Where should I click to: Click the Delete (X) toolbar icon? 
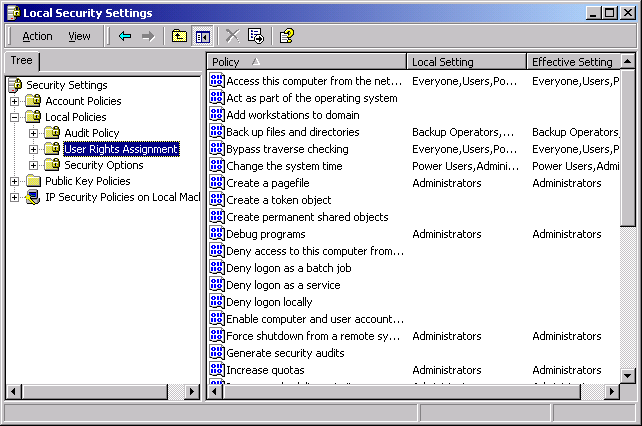232,36
